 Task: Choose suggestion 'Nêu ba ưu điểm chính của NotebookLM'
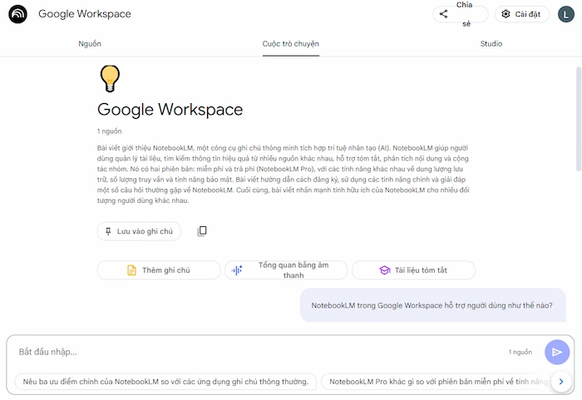click(x=166, y=381)
